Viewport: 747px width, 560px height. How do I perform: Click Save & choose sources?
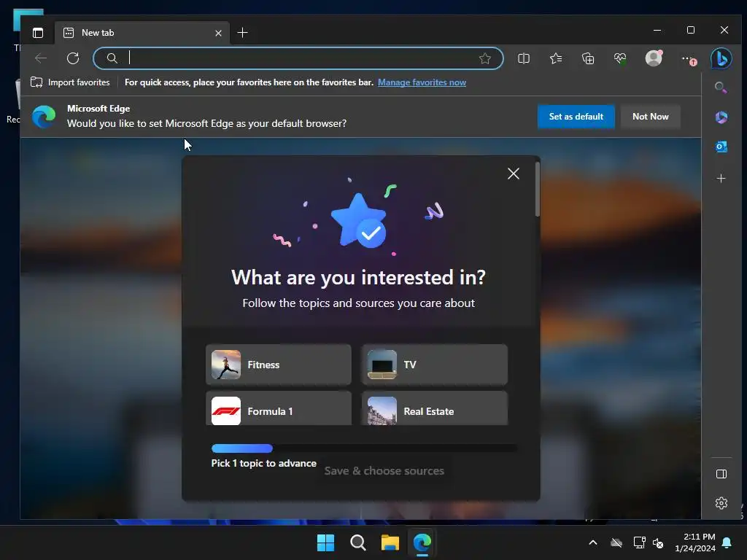[x=384, y=471]
